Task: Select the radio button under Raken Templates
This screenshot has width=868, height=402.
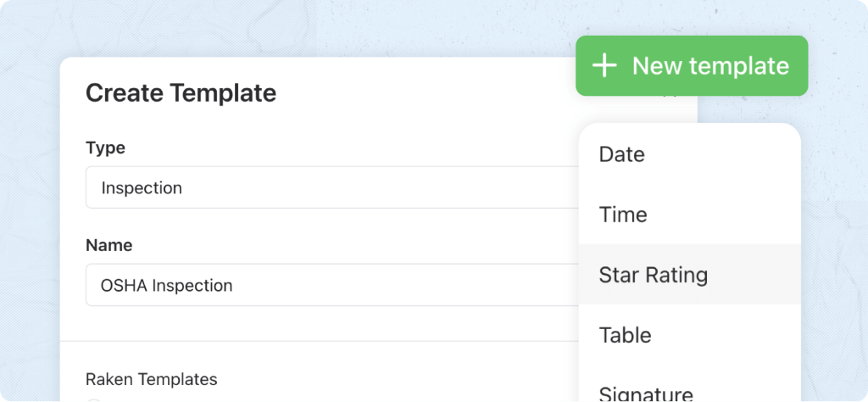Action: pyautogui.click(x=94, y=400)
